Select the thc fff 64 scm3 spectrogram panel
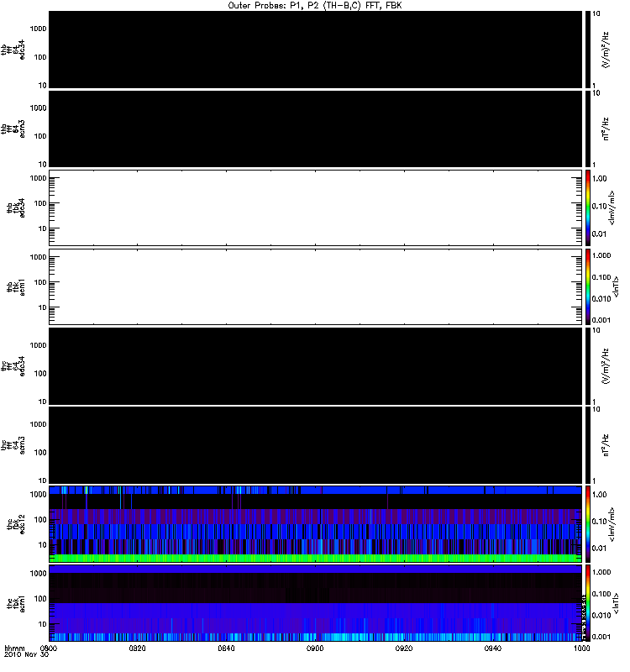The image size is (630, 672). point(316,445)
